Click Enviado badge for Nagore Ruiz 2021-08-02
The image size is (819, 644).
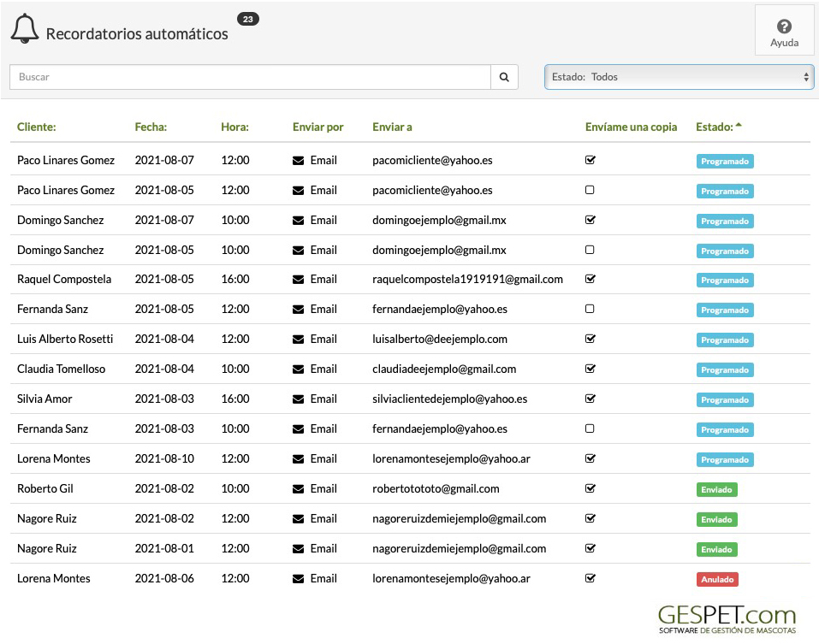[716, 519]
